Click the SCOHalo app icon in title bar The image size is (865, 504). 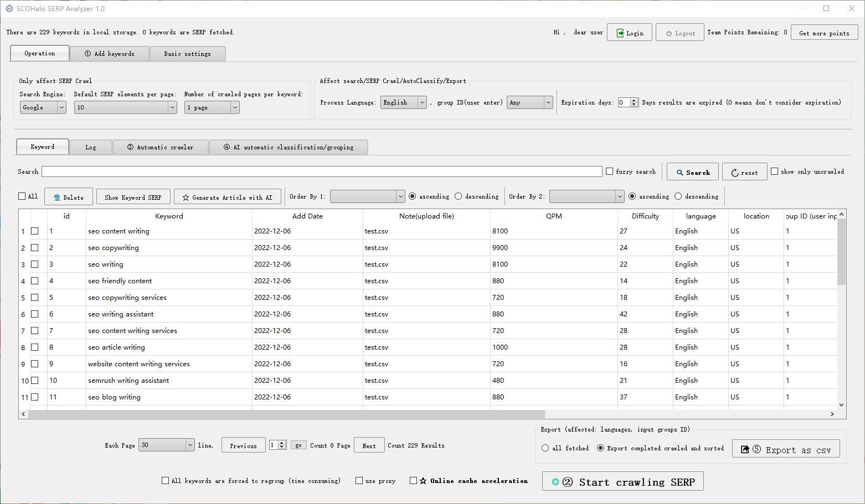point(9,8)
